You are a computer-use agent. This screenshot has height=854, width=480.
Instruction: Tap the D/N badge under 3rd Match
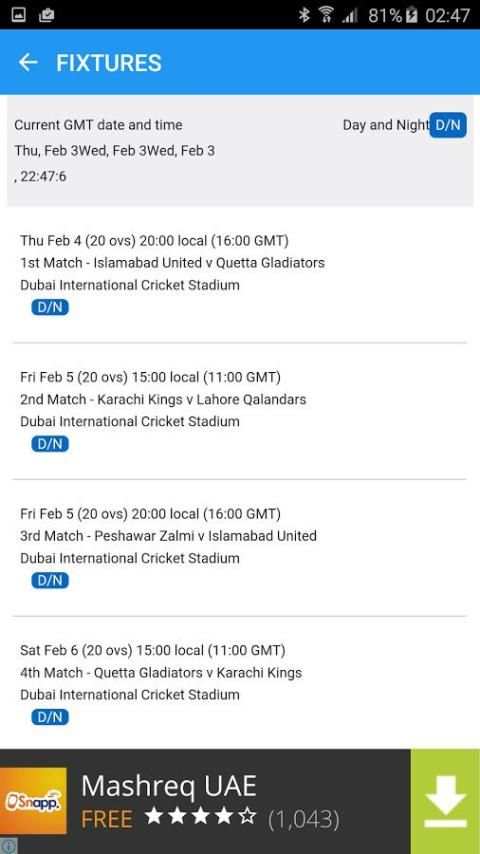pos(50,581)
